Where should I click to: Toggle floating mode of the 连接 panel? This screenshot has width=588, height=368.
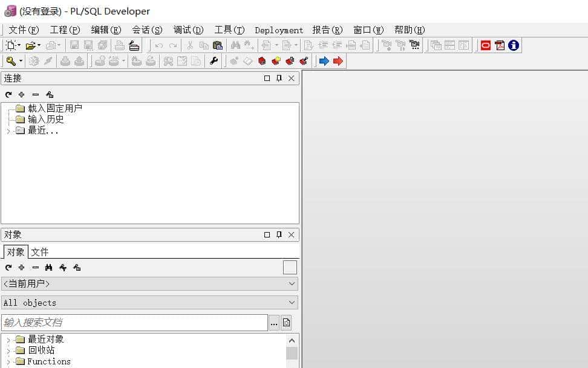click(x=267, y=78)
